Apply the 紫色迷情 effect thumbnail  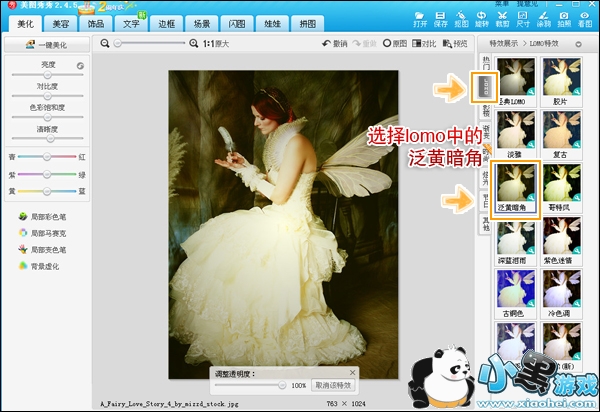click(561, 240)
